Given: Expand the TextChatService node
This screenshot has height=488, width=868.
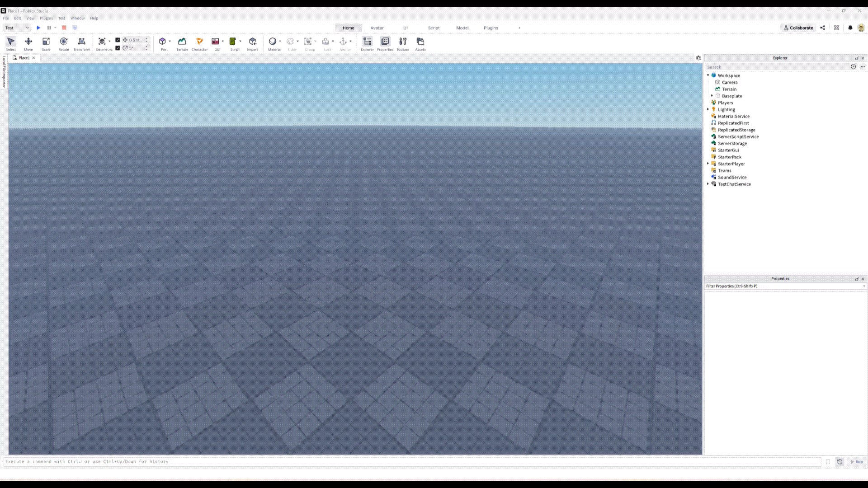Looking at the screenshot, I should click(708, 184).
